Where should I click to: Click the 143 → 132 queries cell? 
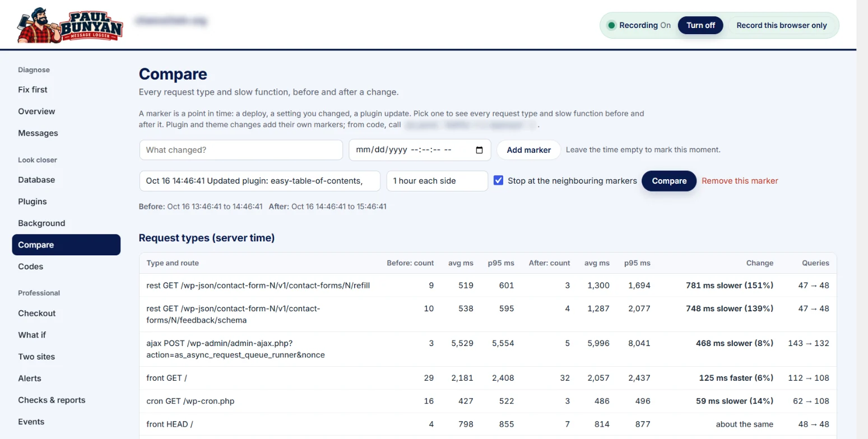click(x=808, y=343)
